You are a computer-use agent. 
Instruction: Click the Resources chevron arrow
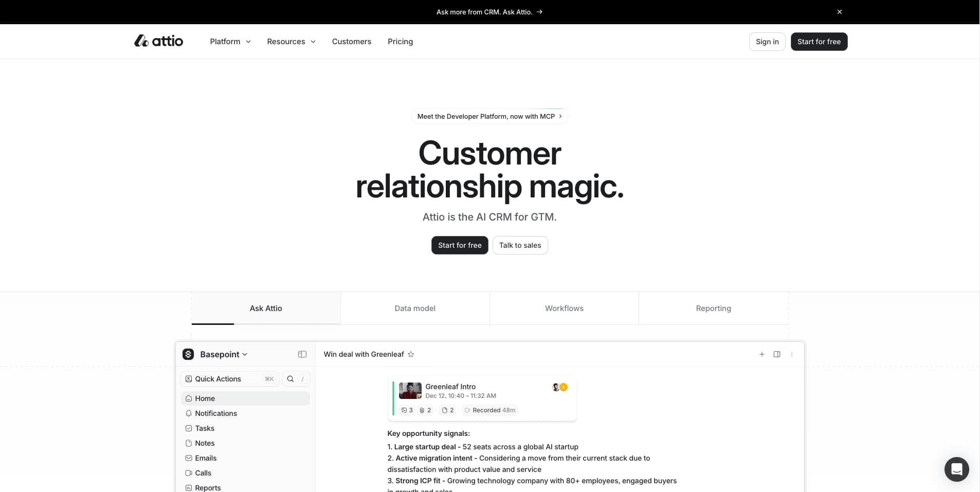click(313, 42)
